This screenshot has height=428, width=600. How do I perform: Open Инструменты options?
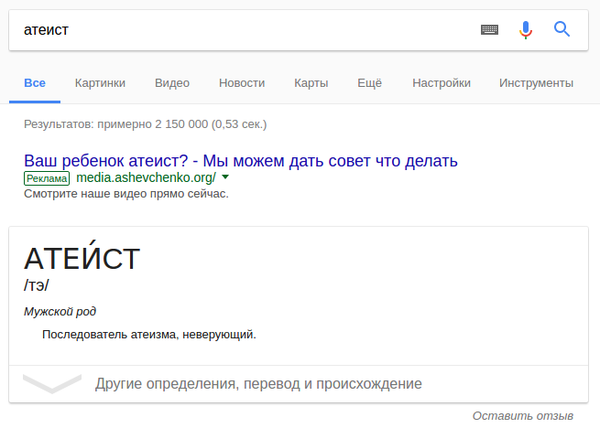(x=536, y=83)
